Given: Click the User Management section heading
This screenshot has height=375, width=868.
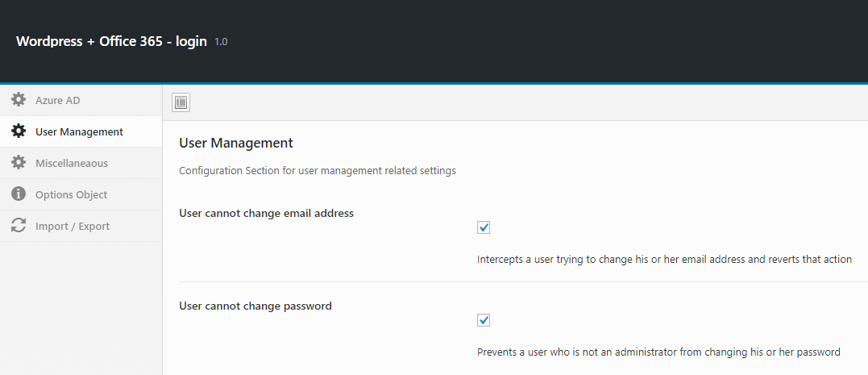Looking at the screenshot, I should pyautogui.click(x=236, y=143).
